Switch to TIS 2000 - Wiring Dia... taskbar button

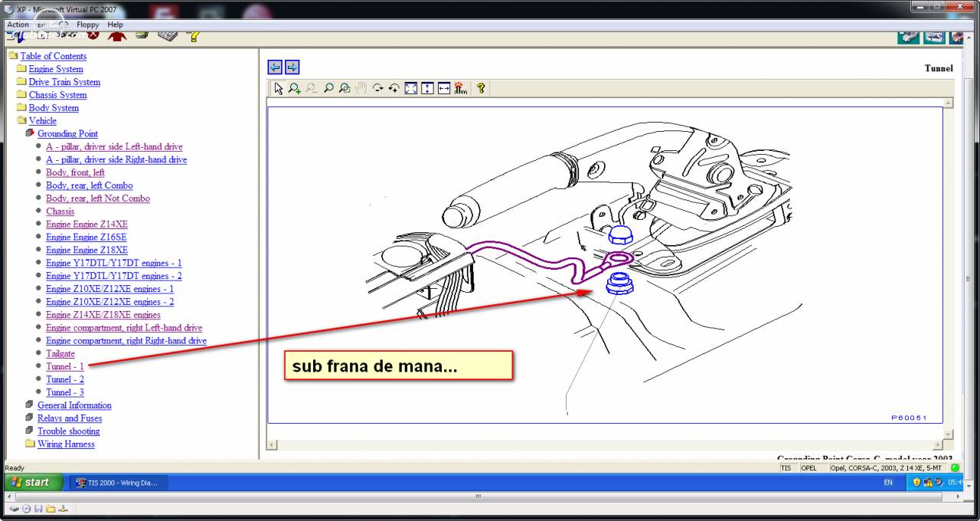(x=119, y=483)
